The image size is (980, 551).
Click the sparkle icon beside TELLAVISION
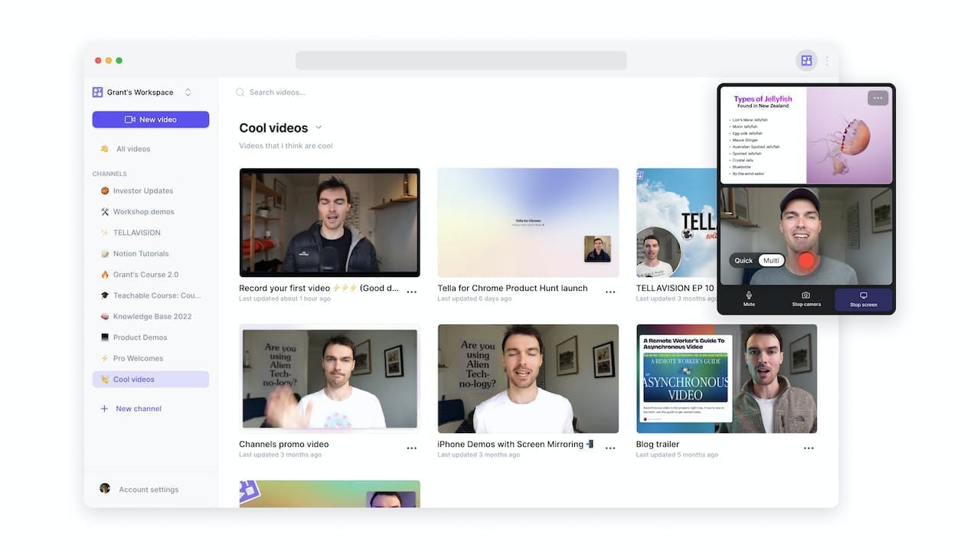(105, 233)
